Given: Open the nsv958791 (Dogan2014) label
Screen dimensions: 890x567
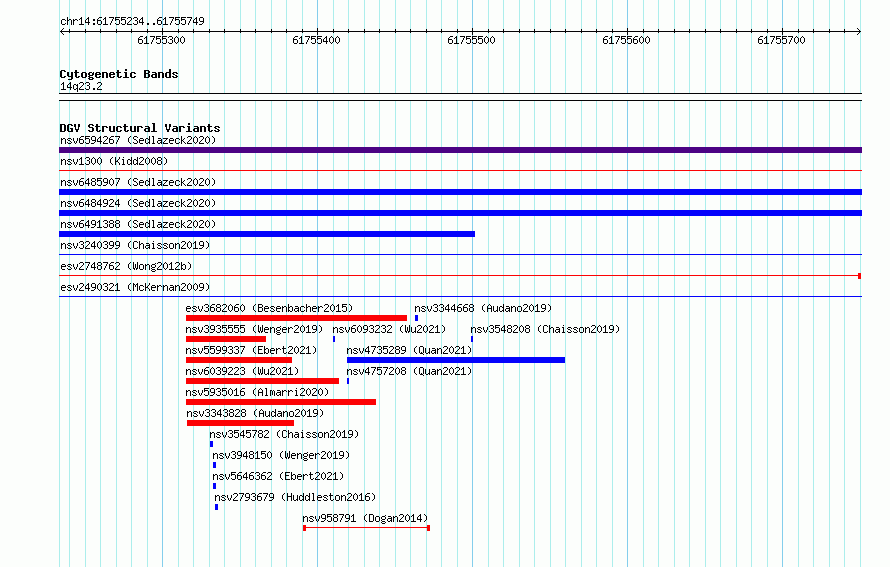Looking at the screenshot, I should pyautogui.click(x=365, y=518).
